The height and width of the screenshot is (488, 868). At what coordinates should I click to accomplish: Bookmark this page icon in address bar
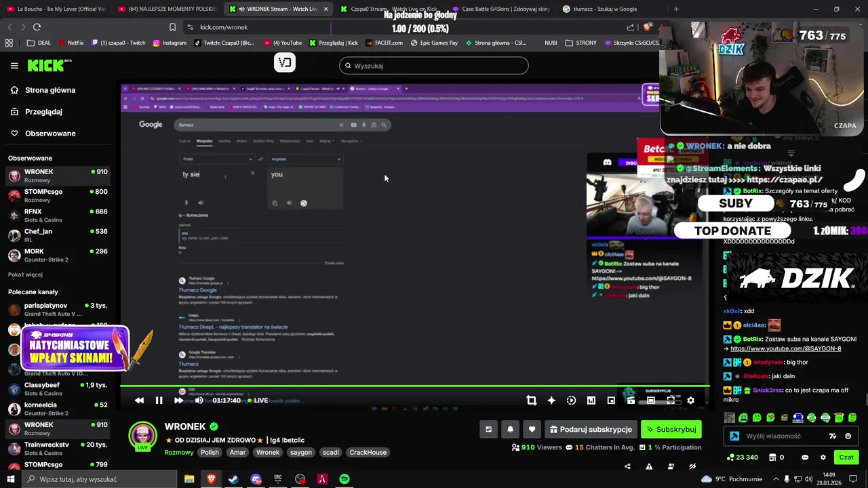click(172, 27)
